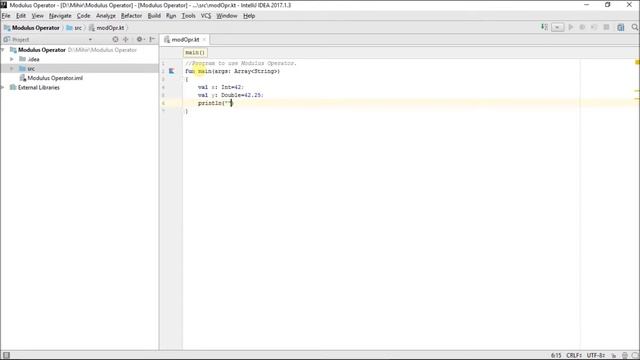
Task: Expand the .idea folder
Action: click(x=12, y=59)
